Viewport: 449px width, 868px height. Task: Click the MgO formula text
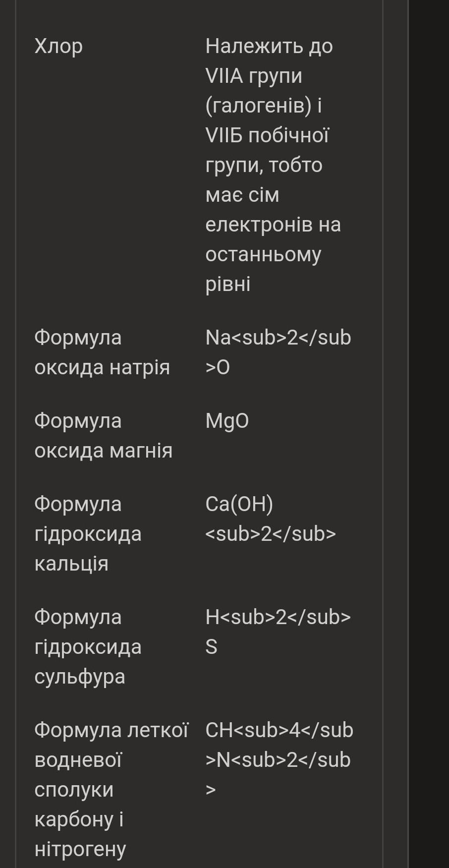[x=227, y=421]
